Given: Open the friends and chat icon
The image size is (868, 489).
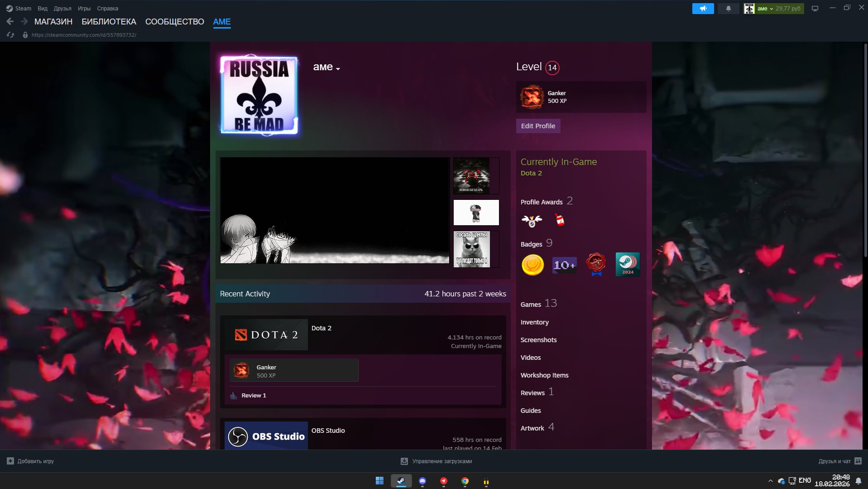Looking at the screenshot, I should 858,461.
